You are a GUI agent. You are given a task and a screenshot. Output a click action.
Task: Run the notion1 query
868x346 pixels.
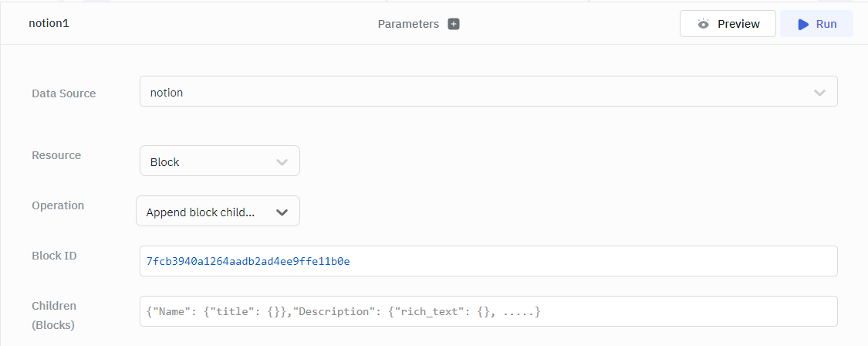tap(816, 24)
